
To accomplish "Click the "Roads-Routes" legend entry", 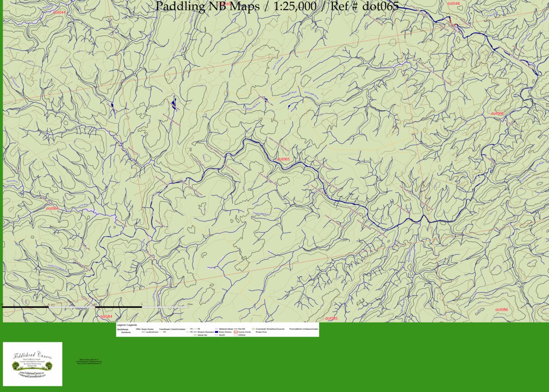I will (148, 329).
